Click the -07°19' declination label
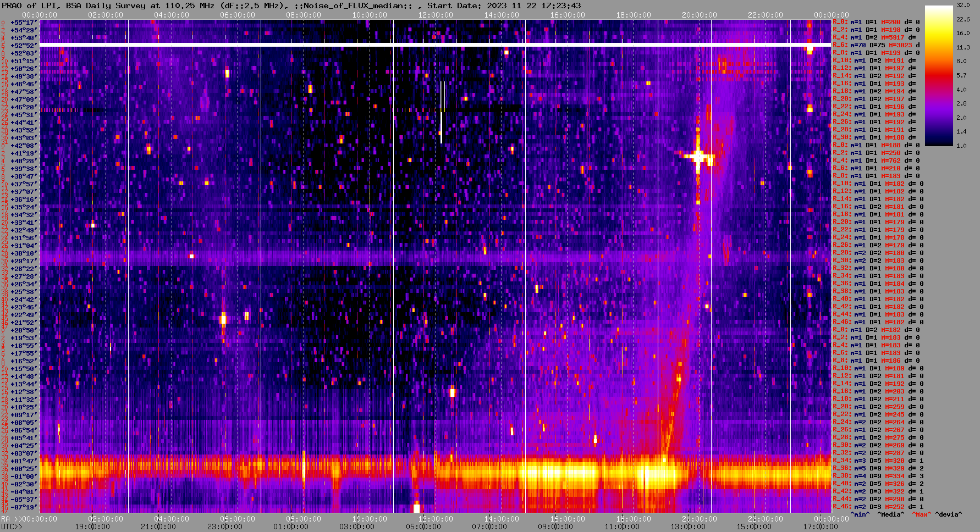The width and height of the screenshot is (980, 532). click(24, 507)
